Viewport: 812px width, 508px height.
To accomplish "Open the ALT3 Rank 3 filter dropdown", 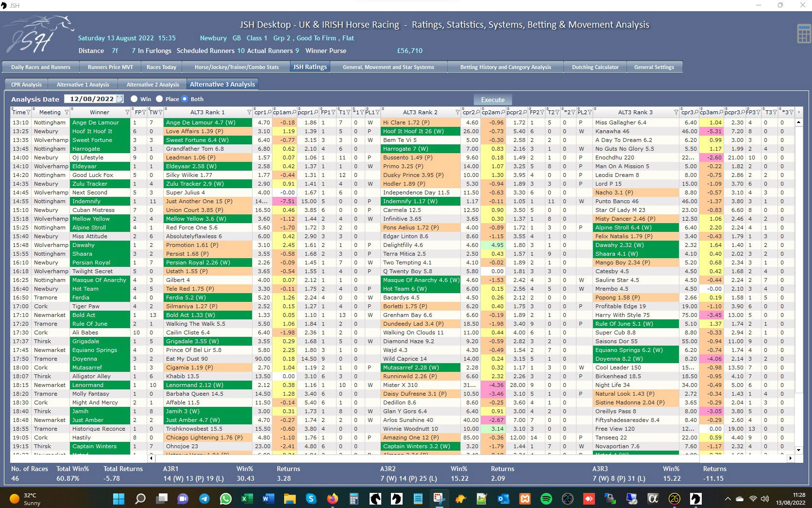I will (676, 112).
